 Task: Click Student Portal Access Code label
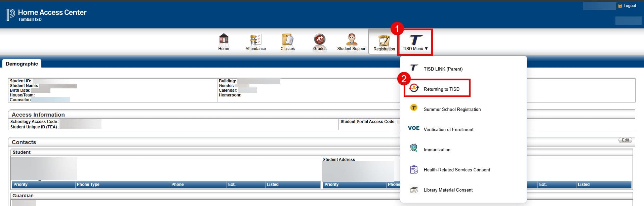(x=367, y=122)
